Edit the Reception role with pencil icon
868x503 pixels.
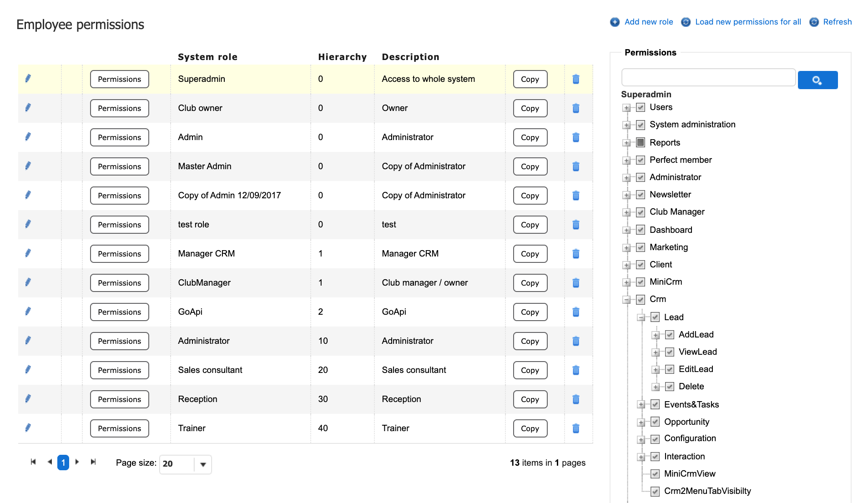(x=28, y=399)
